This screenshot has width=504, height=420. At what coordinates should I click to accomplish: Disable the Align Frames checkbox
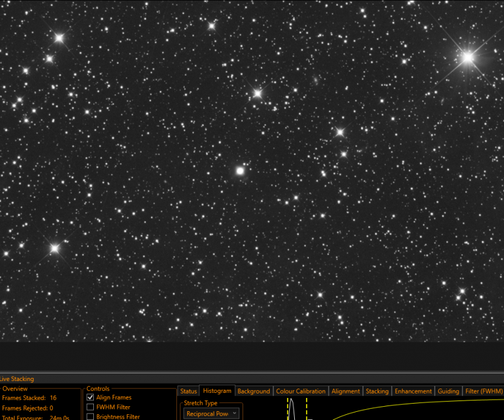(x=90, y=397)
